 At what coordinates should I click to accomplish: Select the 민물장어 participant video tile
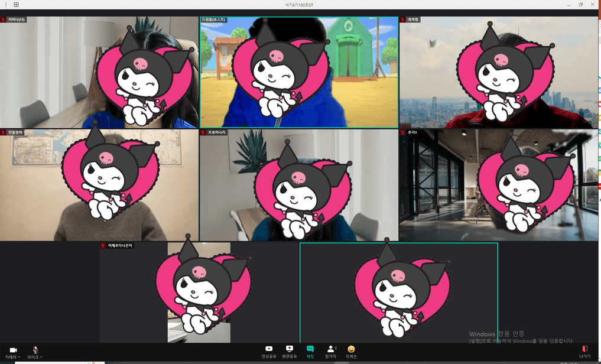pos(99,185)
